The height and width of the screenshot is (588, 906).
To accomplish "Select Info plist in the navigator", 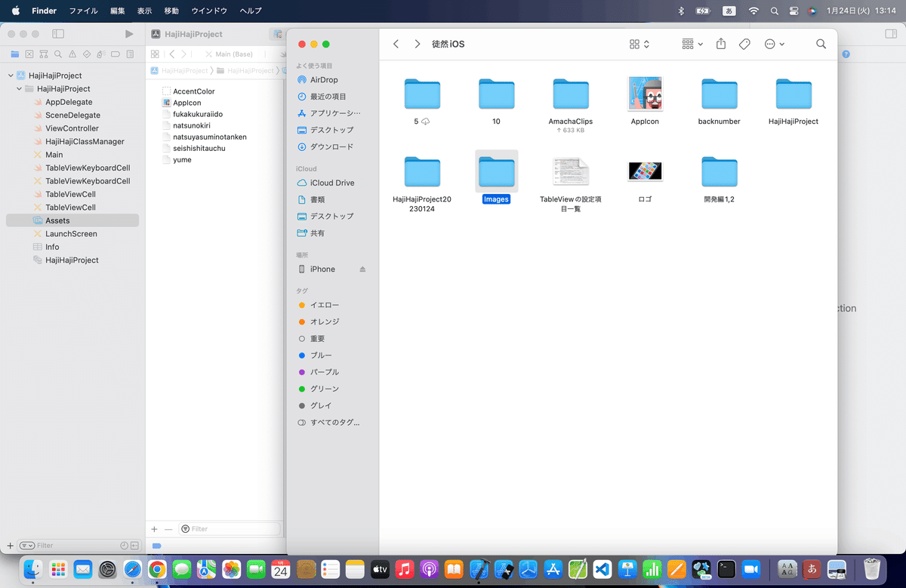I will pos(52,247).
